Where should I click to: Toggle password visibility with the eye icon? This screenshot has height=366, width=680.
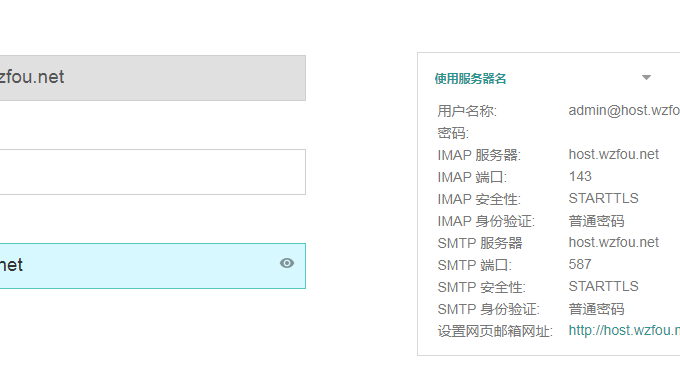[x=287, y=263]
